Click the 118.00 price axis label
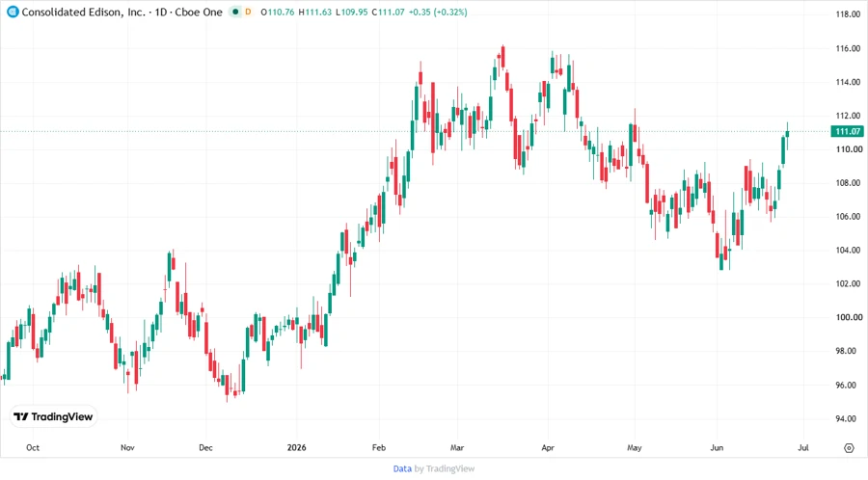Image resolution: width=868 pixels, height=480 pixels. [848, 14]
